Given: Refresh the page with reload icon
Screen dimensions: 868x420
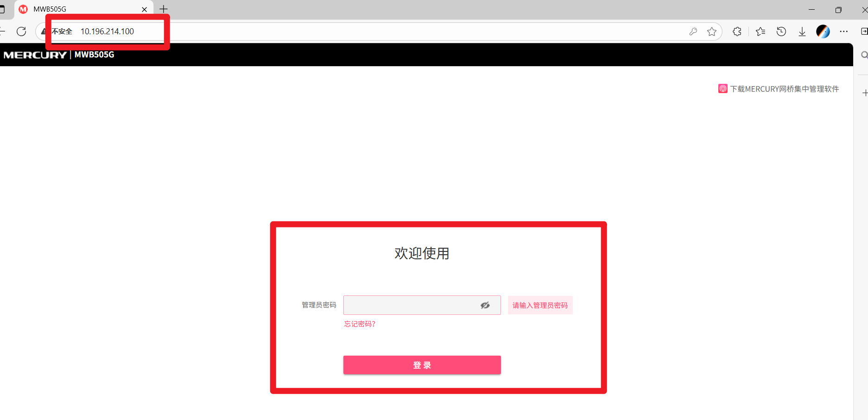Looking at the screenshot, I should 21,31.
